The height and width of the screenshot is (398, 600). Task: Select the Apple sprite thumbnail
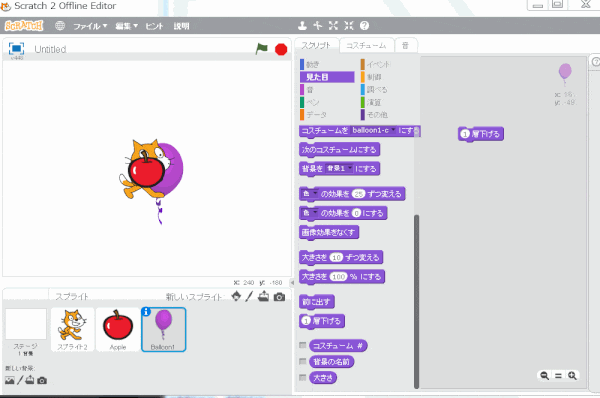tap(118, 329)
